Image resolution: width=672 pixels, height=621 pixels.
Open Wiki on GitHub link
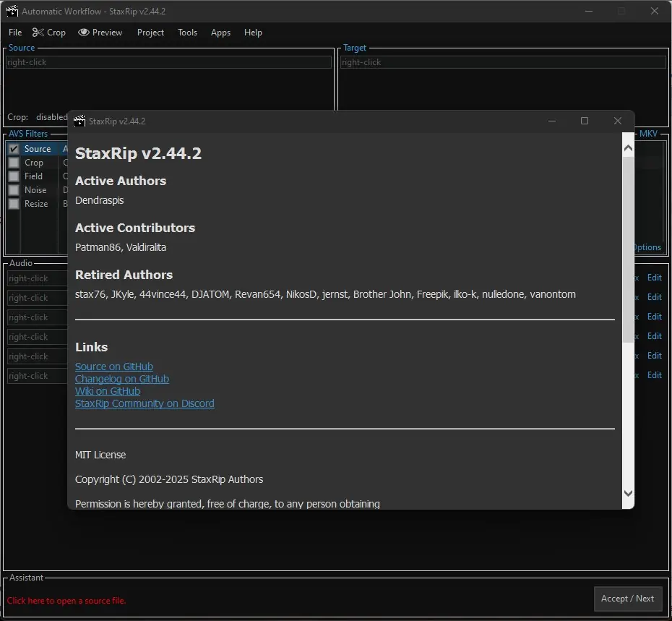108,391
